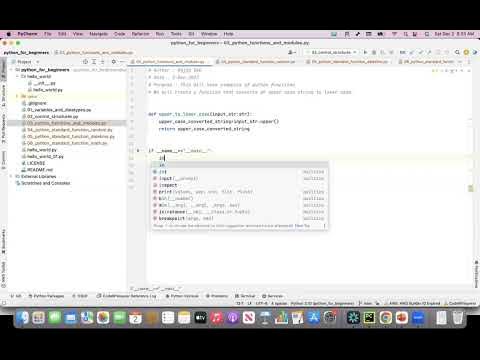Click the JetBrains Toolbox icon at the toolbar's end
Image resolution: width=480 pixels, height=360 pixels.
(x=475, y=52)
